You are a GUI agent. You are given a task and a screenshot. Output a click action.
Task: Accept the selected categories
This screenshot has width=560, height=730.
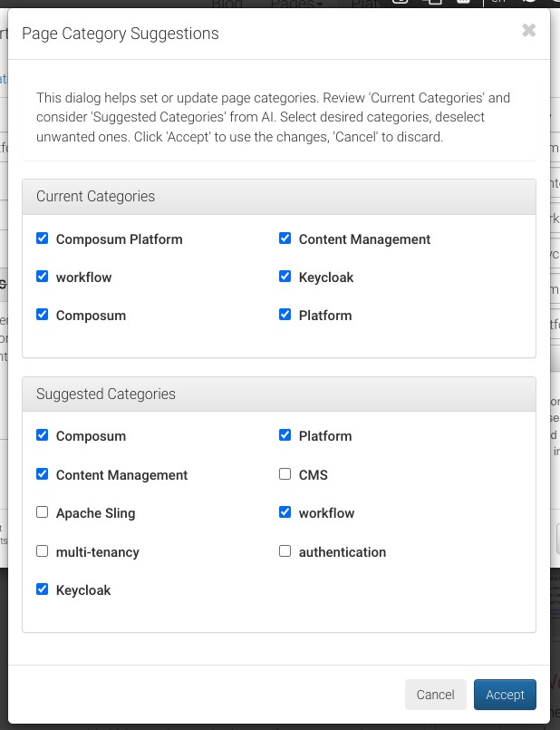pyautogui.click(x=505, y=695)
